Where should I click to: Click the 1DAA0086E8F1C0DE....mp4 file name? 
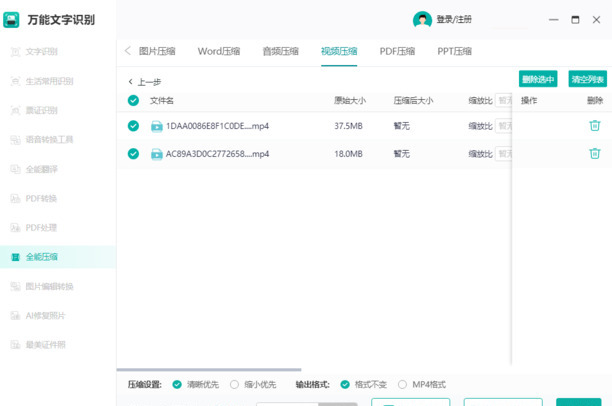coord(217,126)
